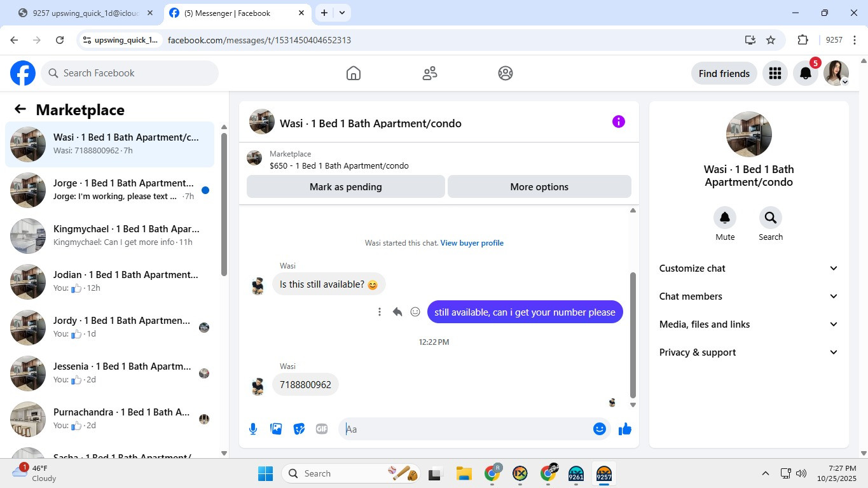Click the chat messages scrollbar

[x=633, y=334]
